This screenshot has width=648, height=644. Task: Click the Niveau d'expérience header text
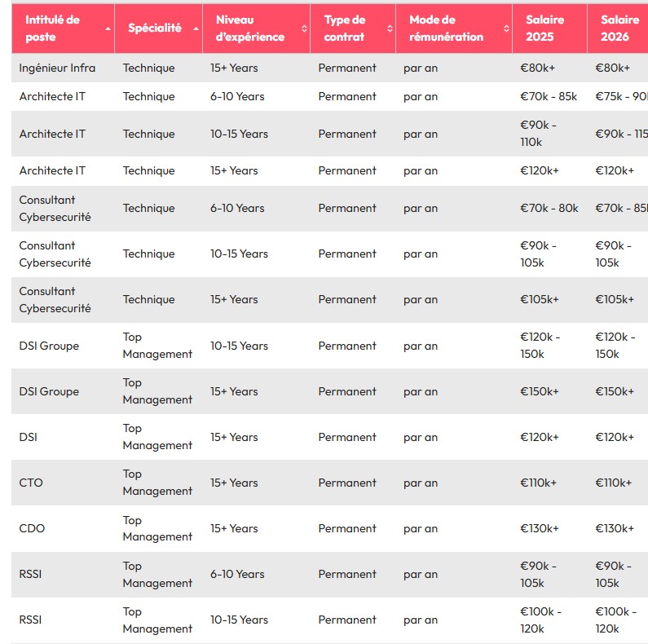click(249, 29)
